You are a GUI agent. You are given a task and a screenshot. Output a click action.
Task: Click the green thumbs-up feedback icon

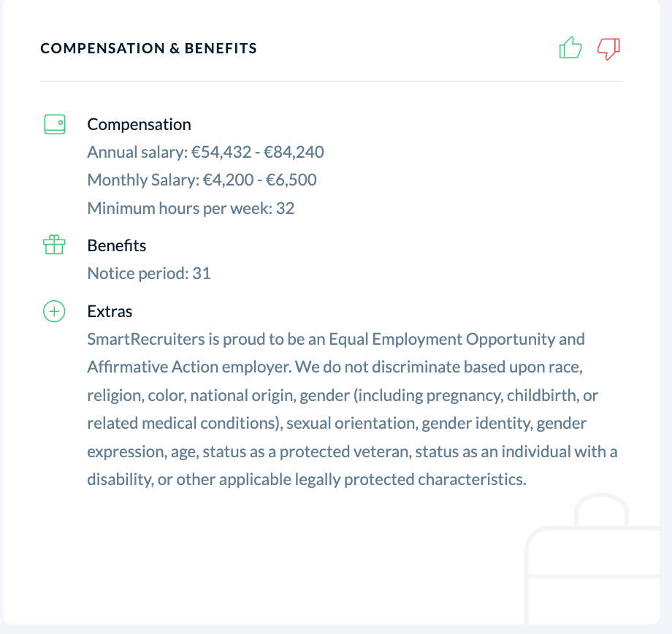[570, 47]
